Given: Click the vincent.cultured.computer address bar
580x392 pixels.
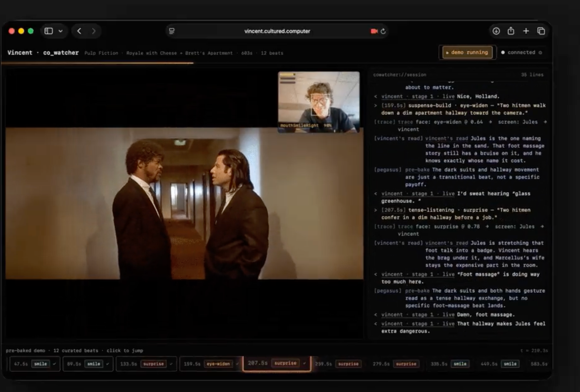Looking at the screenshot, I should click(277, 31).
